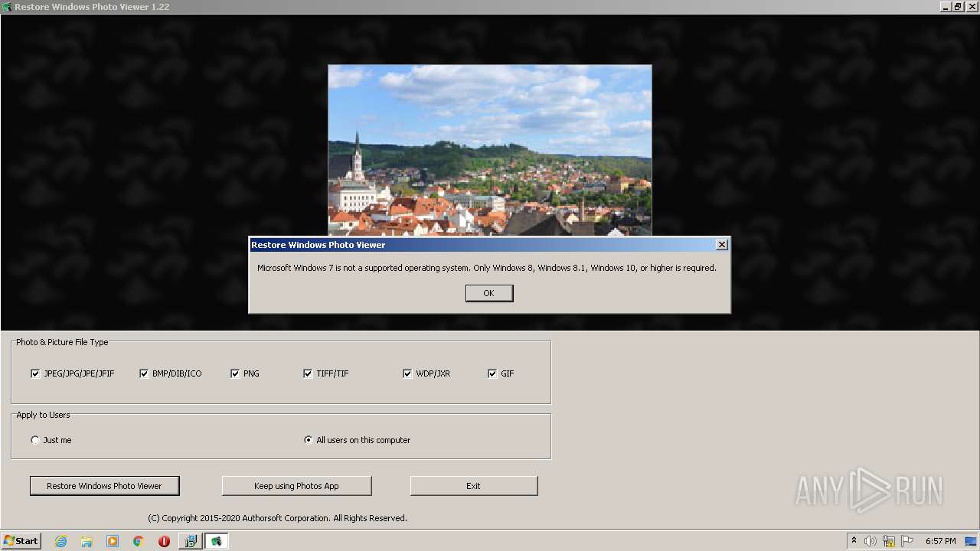Launch Internet Explorer from taskbar
This screenshot has height=551, width=980.
[x=60, y=541]
